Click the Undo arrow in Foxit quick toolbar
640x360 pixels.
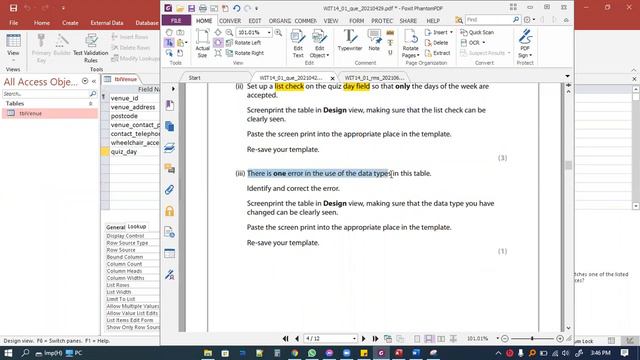(236, 8)
